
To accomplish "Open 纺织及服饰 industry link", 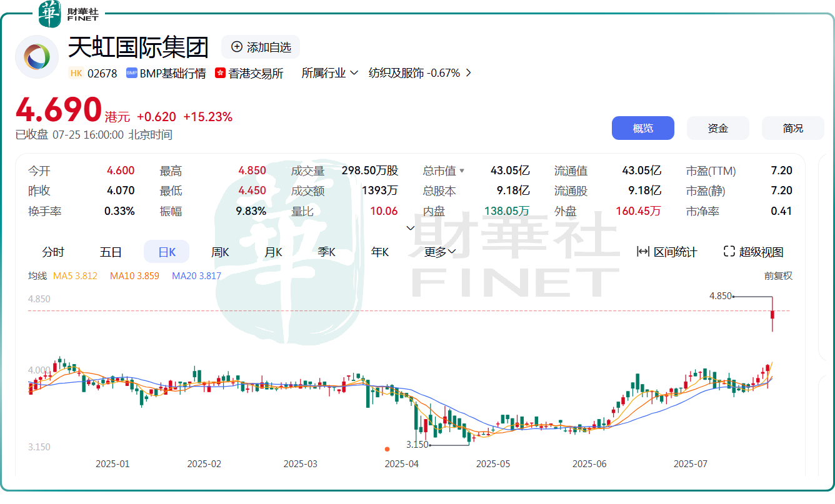I will click(419, 73).
